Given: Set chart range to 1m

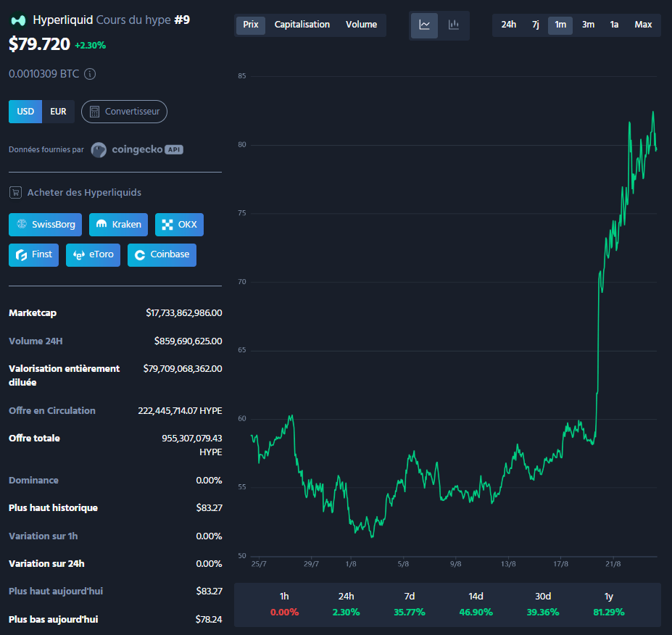Looking at the screenshot, I should pos(560,25).
